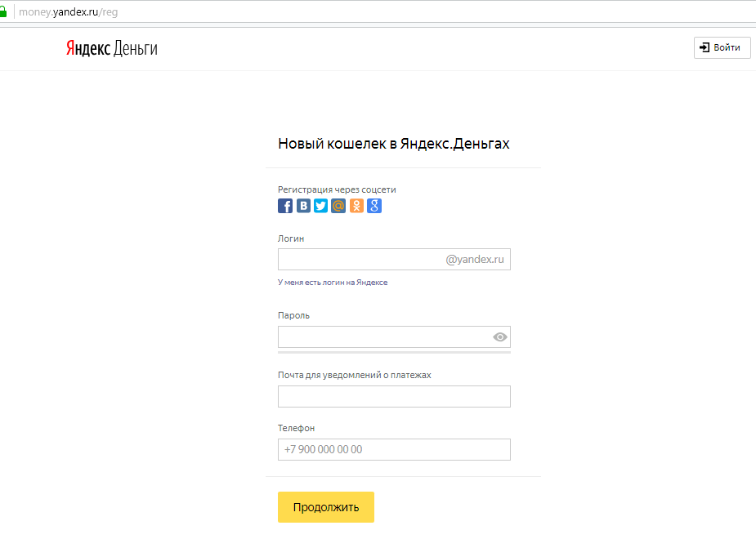Use the Google icon to register
Image resolution: width=756 pixels, height=539 pixels.
(x=374, y=206)
